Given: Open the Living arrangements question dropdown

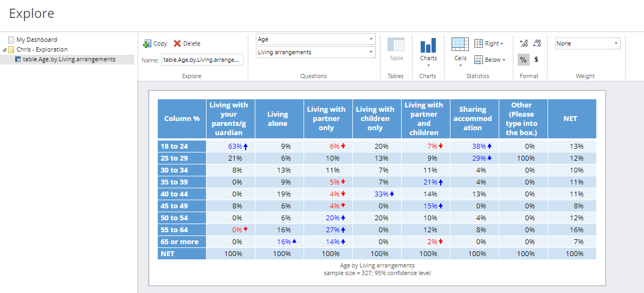Looking at the screenshot, I should (x=315, y=52).
